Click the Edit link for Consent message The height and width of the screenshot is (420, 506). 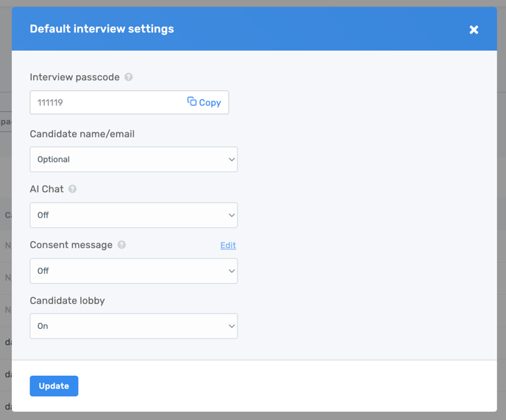(228, 245)
